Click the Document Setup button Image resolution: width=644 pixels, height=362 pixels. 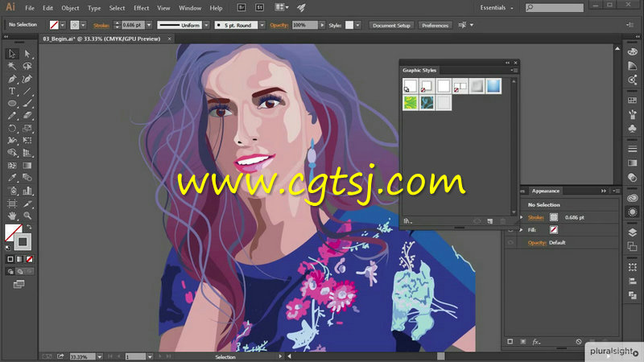[x=391, y=26]
